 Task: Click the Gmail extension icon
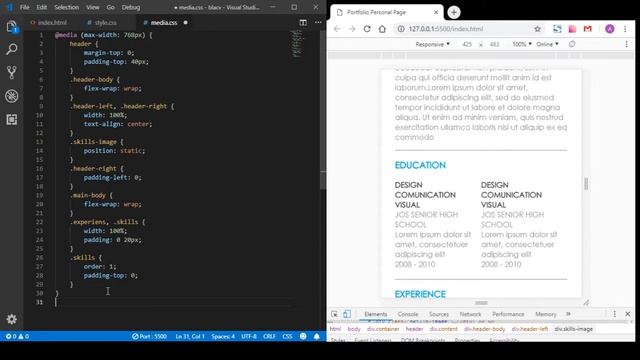coord(587,29)
